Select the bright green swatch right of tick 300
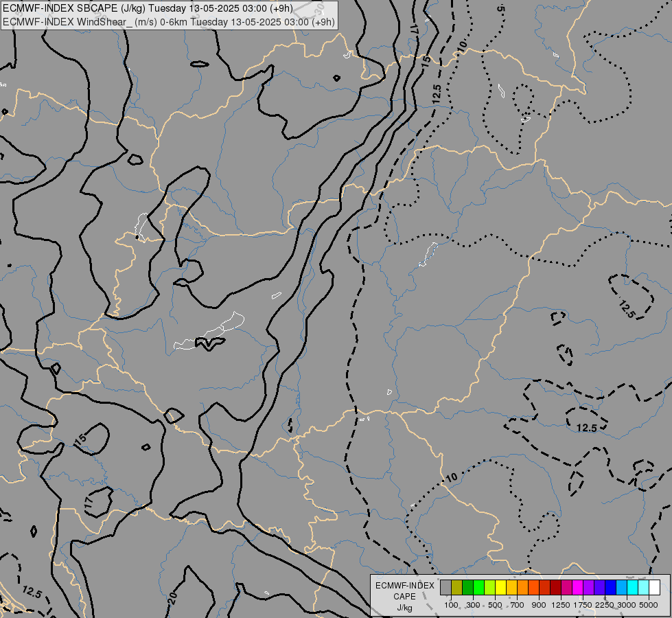Image resolution: width=672 pixels, height=618 pixels. click(478, 587)
